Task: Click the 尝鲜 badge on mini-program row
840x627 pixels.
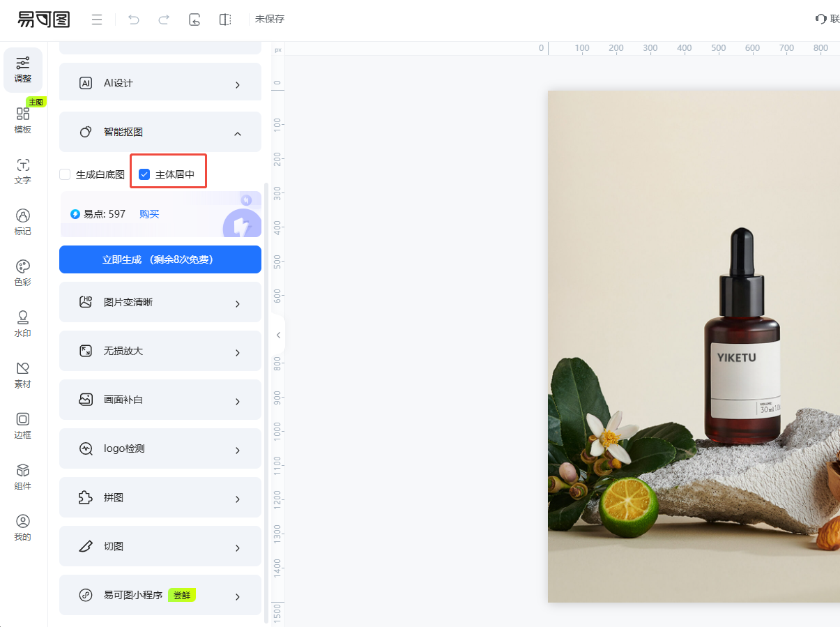Action: (x=182, y=596)
